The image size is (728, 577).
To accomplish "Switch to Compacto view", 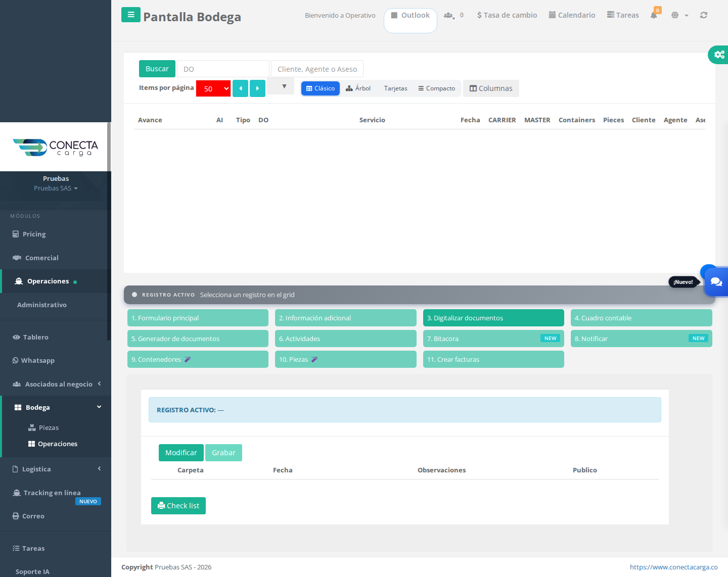I will [x=437, y=88].
